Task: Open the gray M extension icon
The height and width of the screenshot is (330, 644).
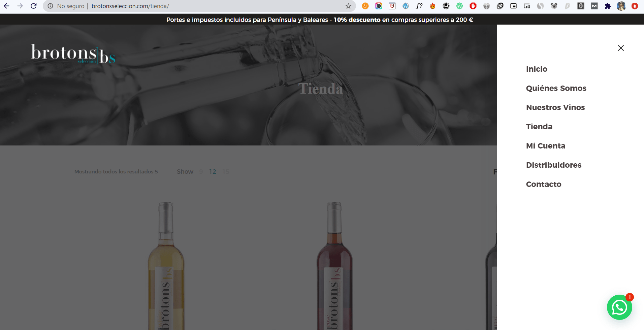Action: [x=594, y=6]
